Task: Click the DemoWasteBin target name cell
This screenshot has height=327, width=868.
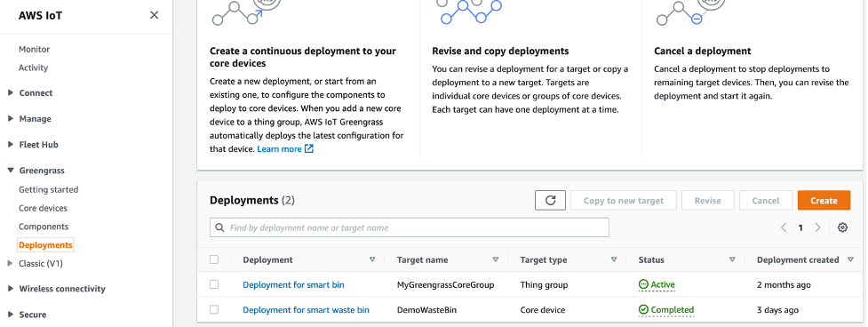Action: point(426,309)
